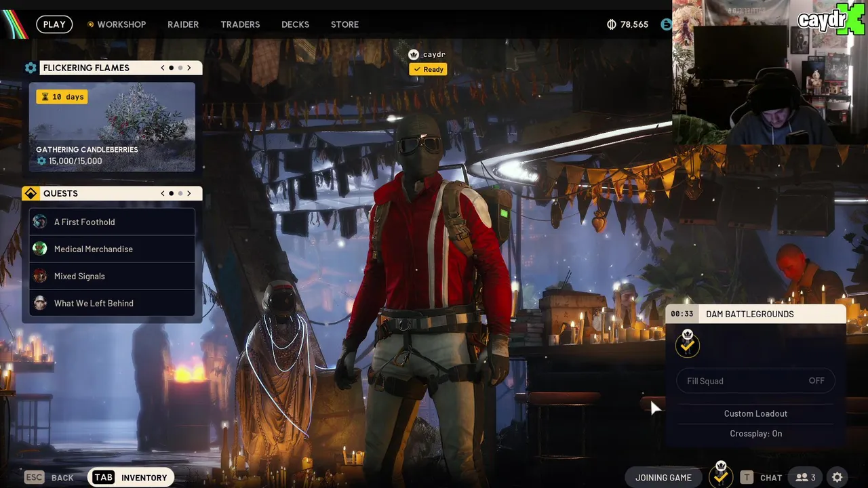Click the Medical Merchandise quest portrait
Image resolution: width=868 pixels, height=488 pixels.
click(40, 249)
